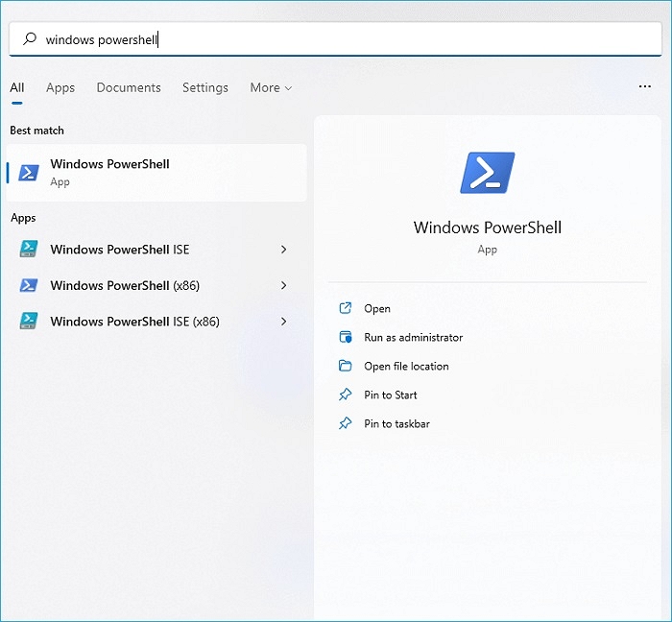The image size is (672, 622).
Task: Click the Windows PowerShell ISE icon
Action: (x=29, y=249)
